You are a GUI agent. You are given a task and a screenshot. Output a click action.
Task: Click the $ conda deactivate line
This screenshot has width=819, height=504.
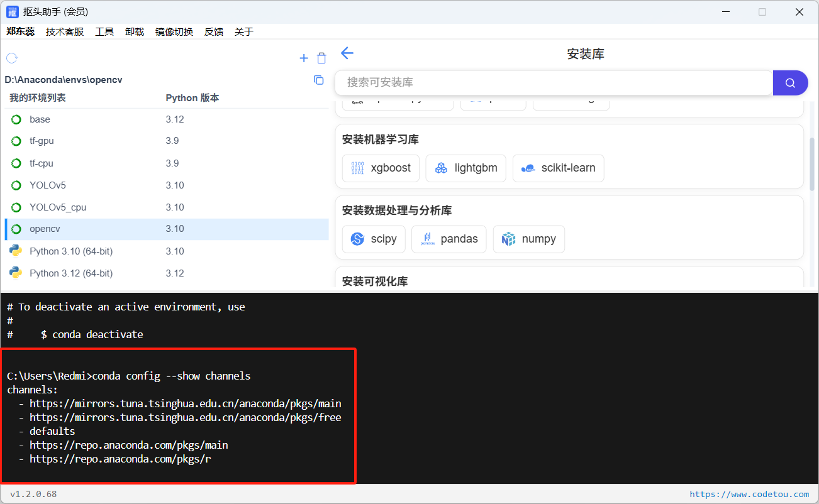tap(92, 334)
